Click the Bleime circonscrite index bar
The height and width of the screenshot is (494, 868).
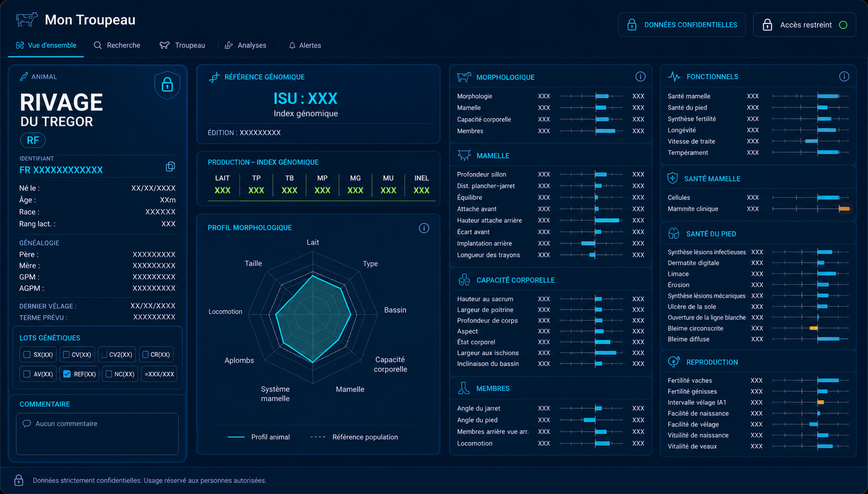click(813, 328)
